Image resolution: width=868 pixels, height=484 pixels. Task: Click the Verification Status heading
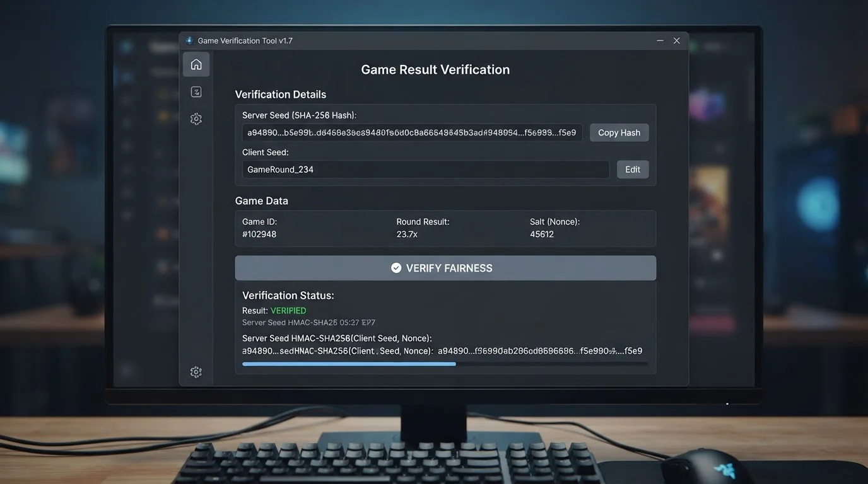[288, 296]
